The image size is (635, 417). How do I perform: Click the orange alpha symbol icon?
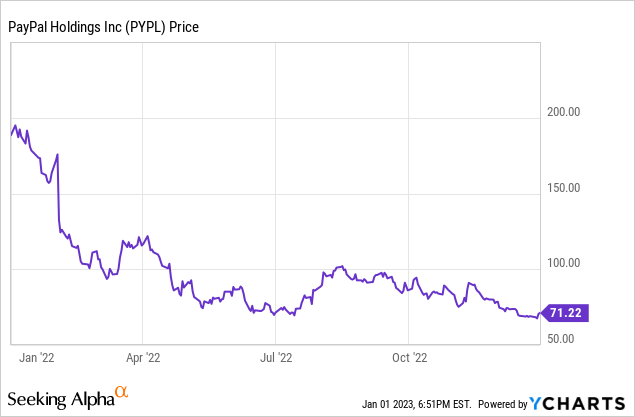(x=122, y=393)
